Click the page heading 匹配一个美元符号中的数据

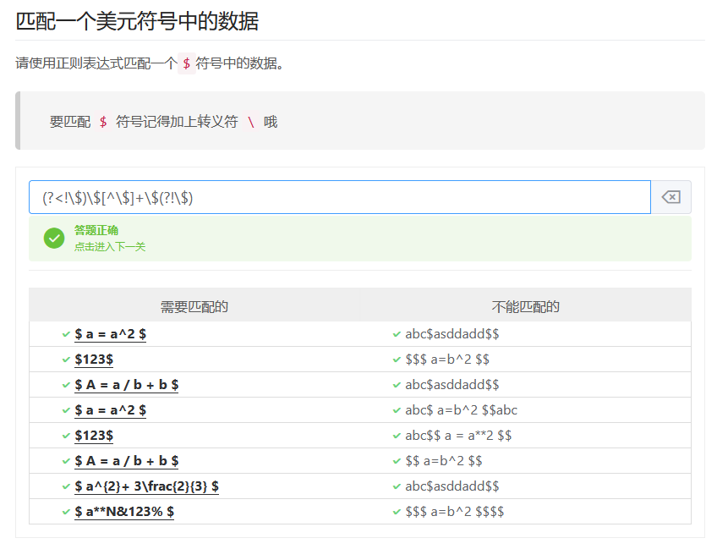tap(137, 21)
